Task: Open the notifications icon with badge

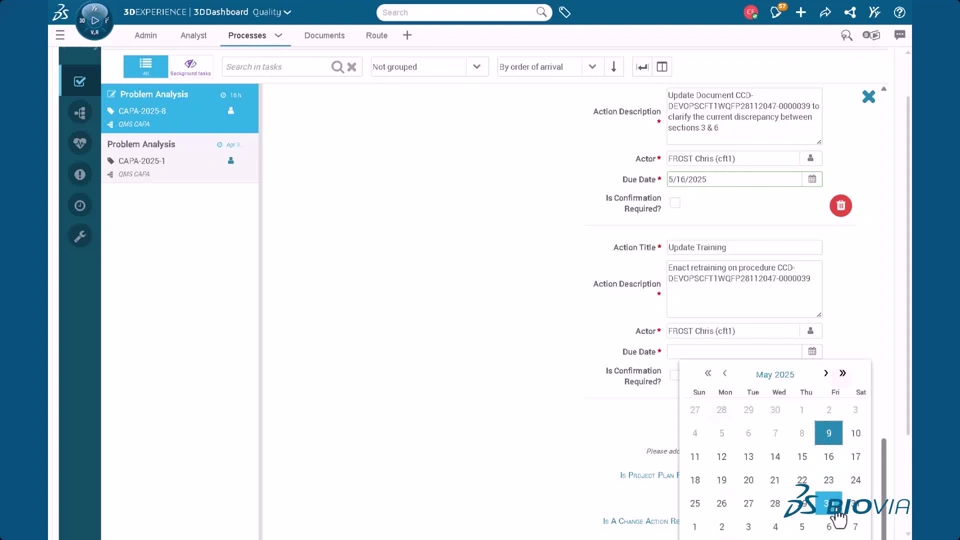Action: point(776,12)
